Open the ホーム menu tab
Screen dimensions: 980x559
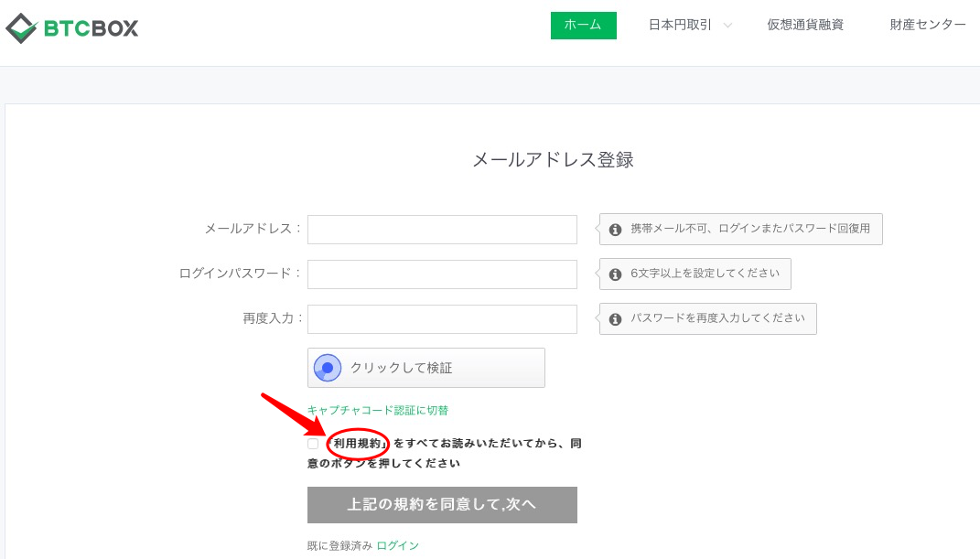click(583, 26)
